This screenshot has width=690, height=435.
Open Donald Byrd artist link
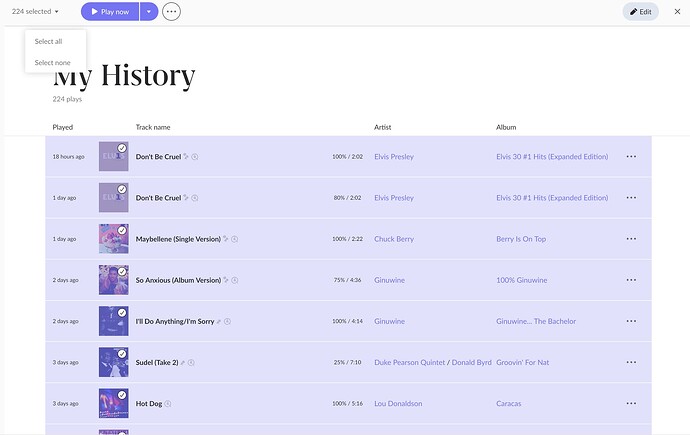pyautogui.click(x=471, y=362)
